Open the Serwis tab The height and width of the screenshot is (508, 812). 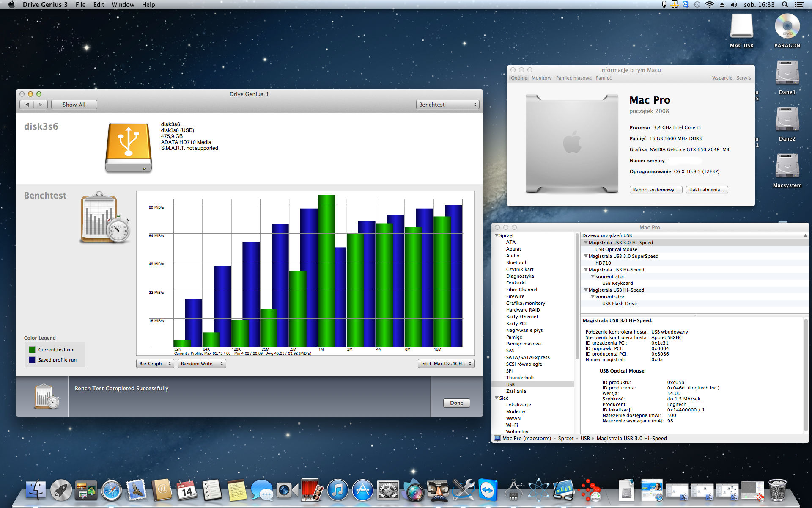[x=743, y=78]
